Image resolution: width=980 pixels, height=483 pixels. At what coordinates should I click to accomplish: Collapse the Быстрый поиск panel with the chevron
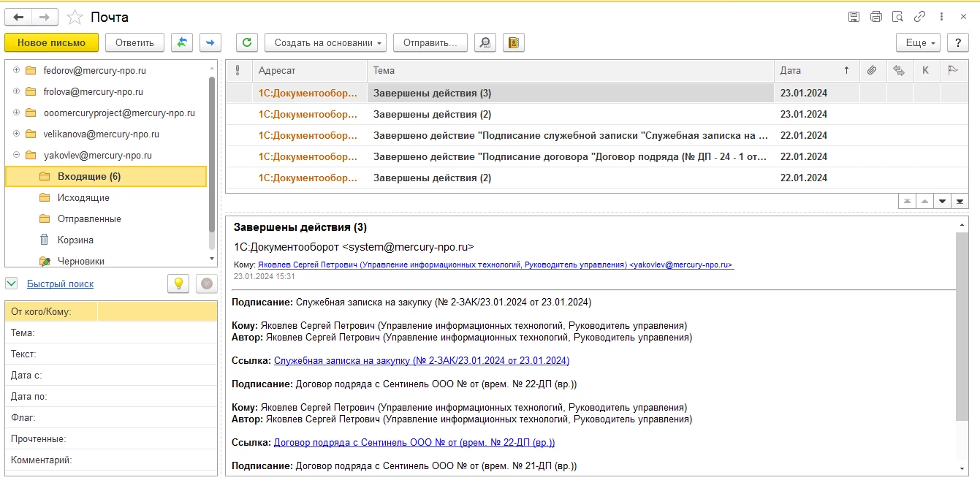(11, 284)
